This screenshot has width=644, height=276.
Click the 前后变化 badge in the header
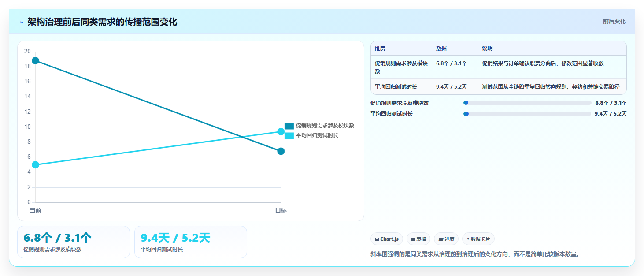pos(614,22)
